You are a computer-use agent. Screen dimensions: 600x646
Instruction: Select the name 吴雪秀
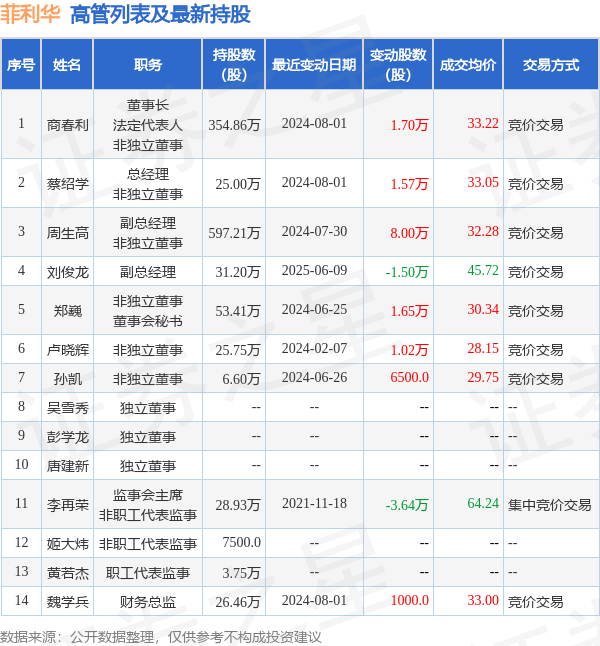pos(68,408)
